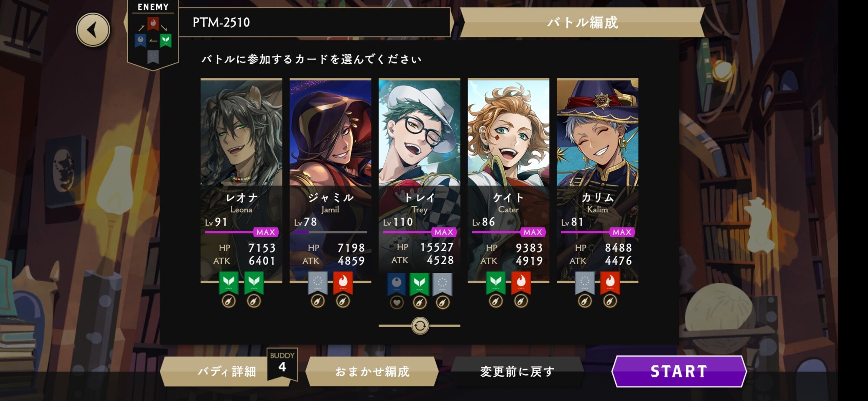
Task: Click the おまかせ編成 auto-formation button
Action: [372, 371]
